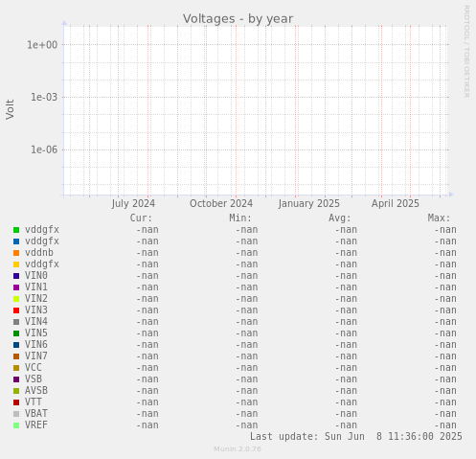Click the 'Munin 2.0.76' footer text
The image size is (476, 459).
coord(238,449)
